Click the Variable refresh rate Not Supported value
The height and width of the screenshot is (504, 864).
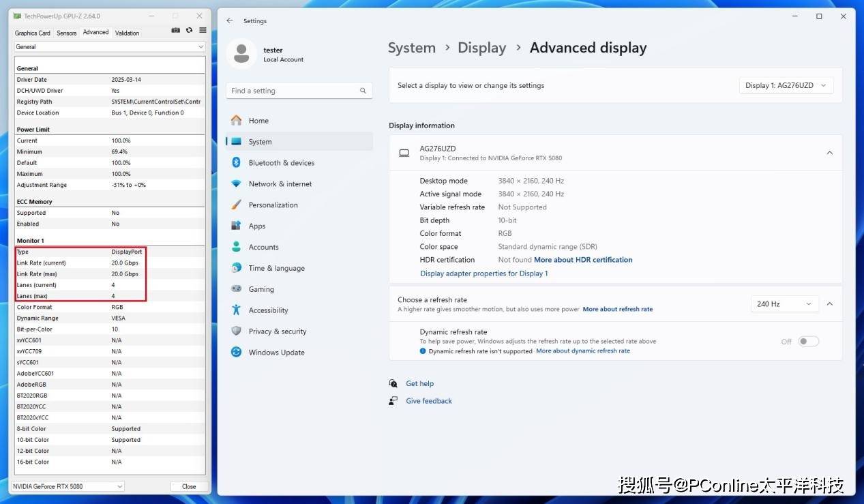click(522, 207)
